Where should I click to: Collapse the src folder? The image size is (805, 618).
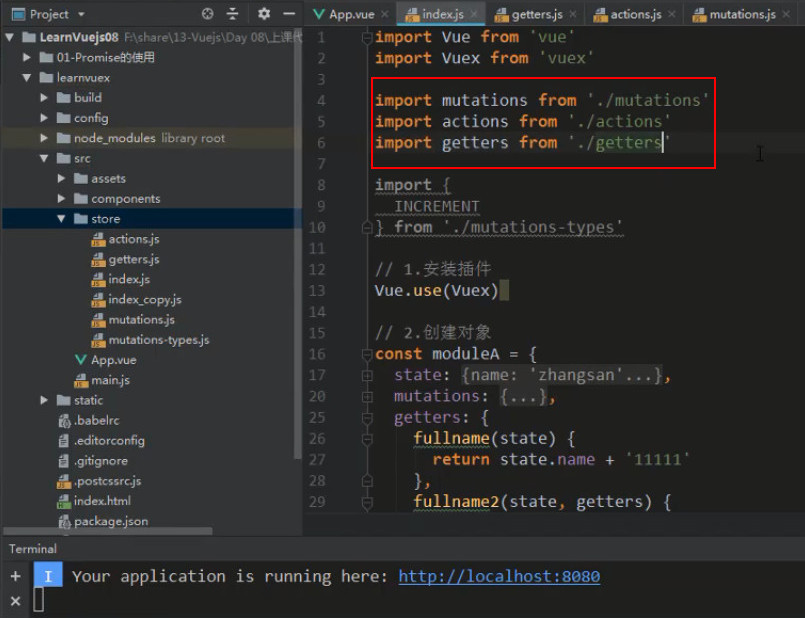tap(44, 158)
